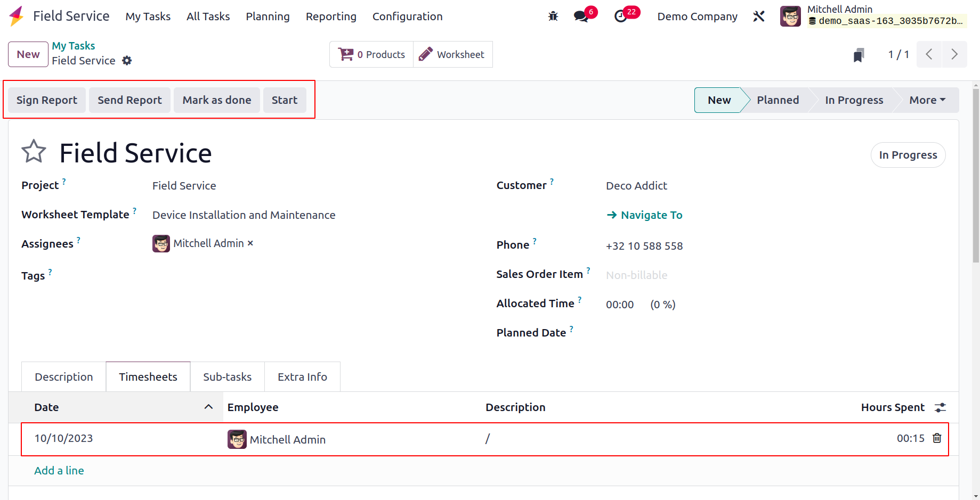Open the Reporting menu

(330, 17)
